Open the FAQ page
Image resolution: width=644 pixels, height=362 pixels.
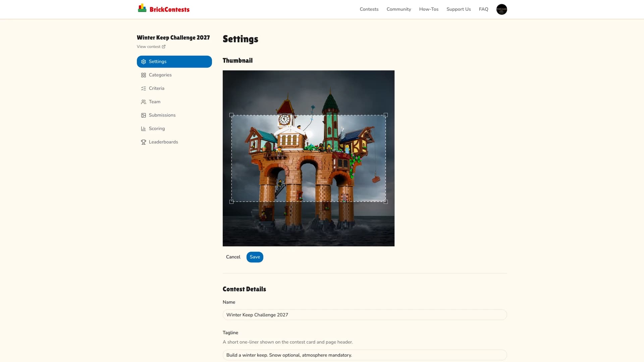[483, 9]
